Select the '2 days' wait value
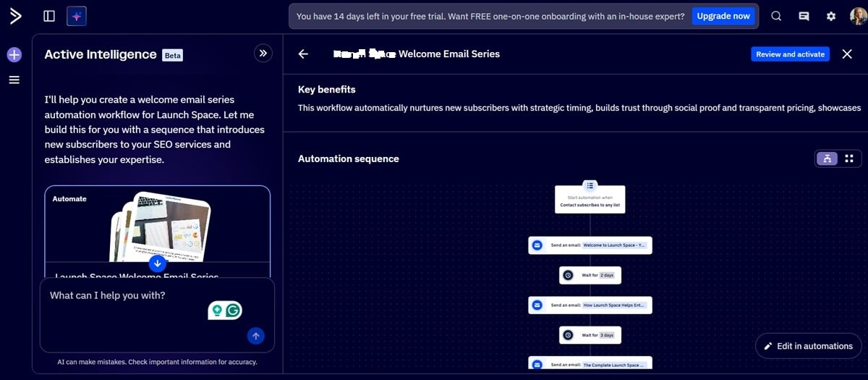868x380 pixels. (606, 275)
